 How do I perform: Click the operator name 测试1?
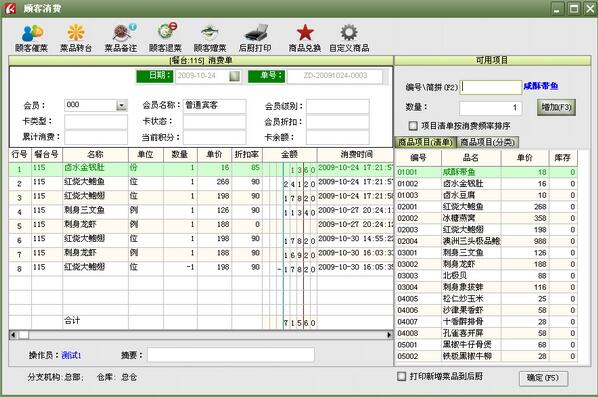[71, 355]
